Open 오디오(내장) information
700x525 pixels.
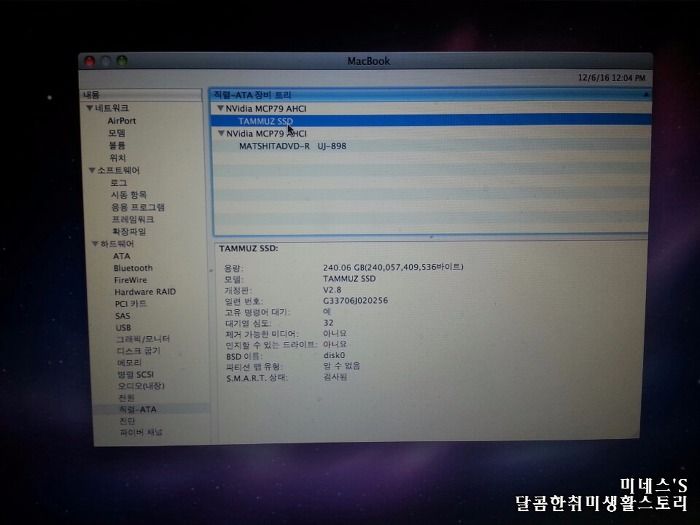(x=141, y=386)
